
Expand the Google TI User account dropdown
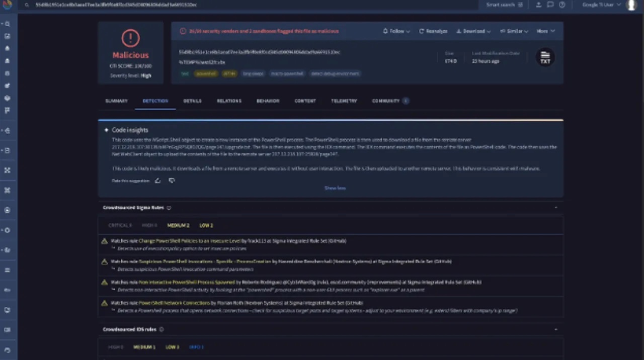tap(601, 5)
